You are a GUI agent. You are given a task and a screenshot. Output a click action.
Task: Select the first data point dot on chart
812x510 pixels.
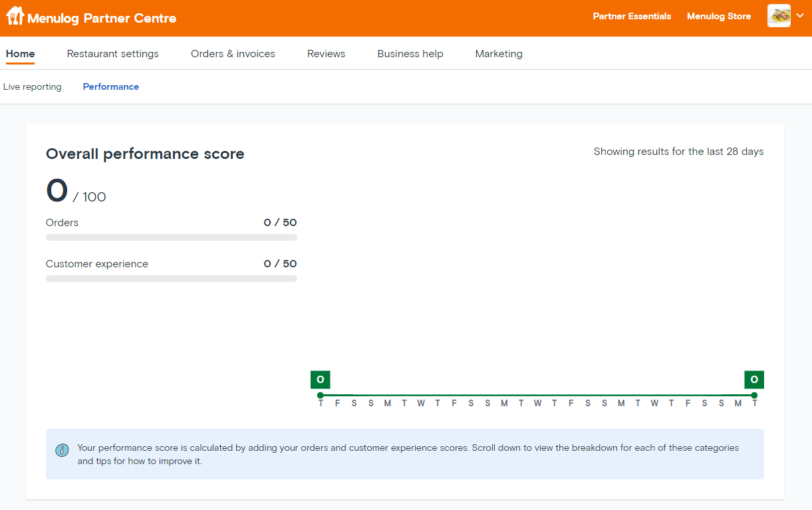(321, 395)
